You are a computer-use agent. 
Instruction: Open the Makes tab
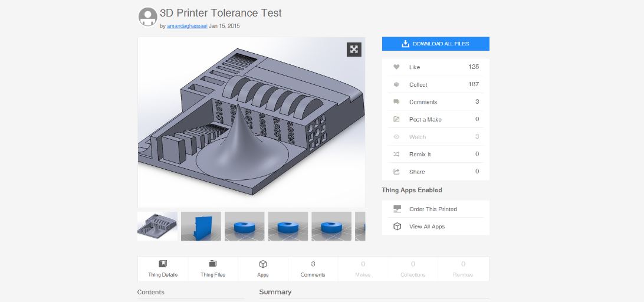pos(363,269)
